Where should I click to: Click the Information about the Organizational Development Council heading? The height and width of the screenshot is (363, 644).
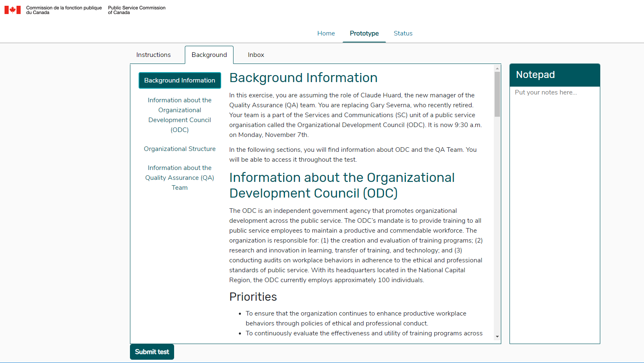point(342,185)
